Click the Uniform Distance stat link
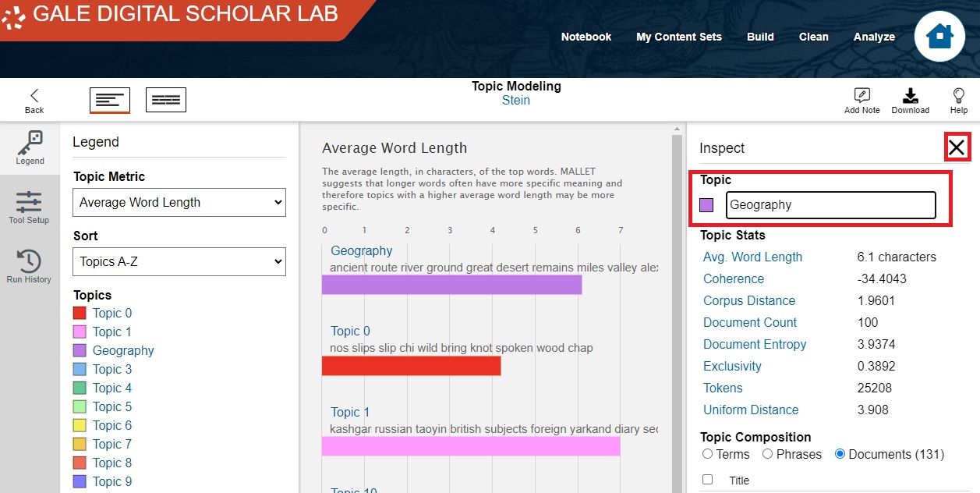Image resolution: width=980 pixels, height=493 pixels. [751, 410]
